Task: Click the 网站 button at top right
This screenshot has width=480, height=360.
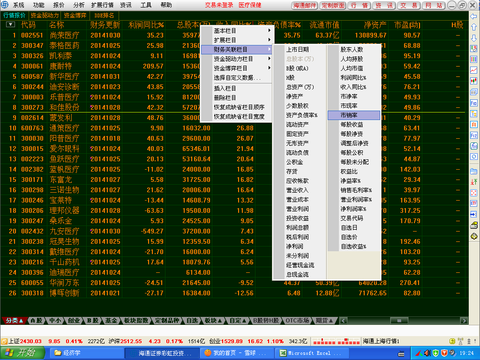Action: click(x=434, y=5)
